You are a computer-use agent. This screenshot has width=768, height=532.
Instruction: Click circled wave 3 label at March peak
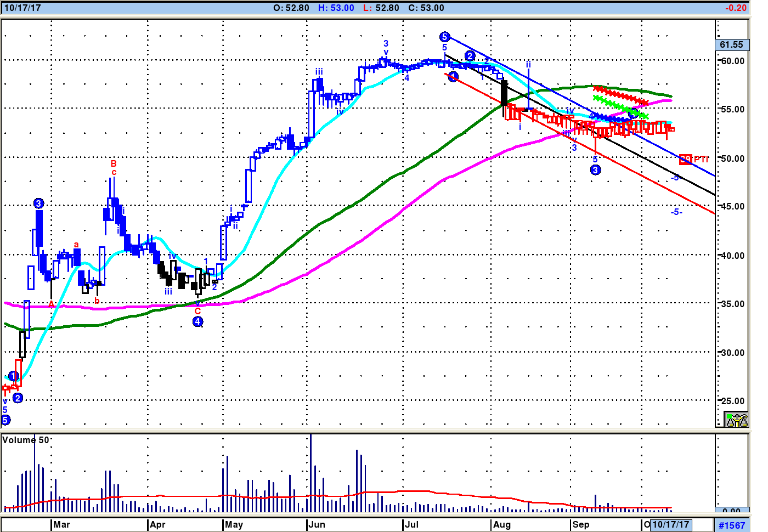[x=38, y=203]
